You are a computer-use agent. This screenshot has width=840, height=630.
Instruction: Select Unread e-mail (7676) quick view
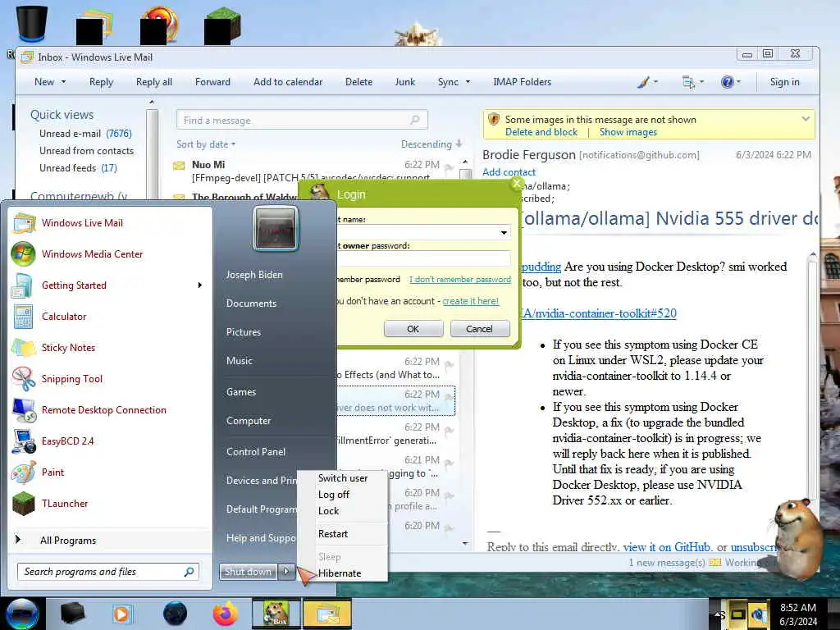pyautogui.click(x=85, y=134)
